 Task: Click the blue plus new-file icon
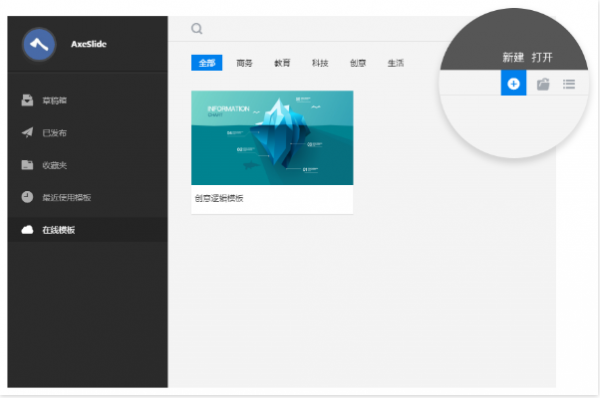click(514, 83)
